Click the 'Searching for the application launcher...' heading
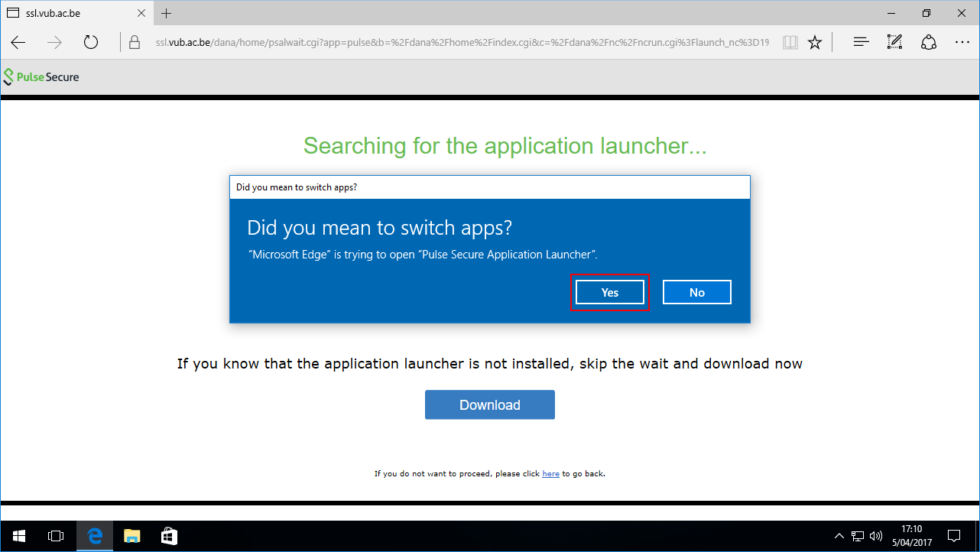 (x=505, y=146)
